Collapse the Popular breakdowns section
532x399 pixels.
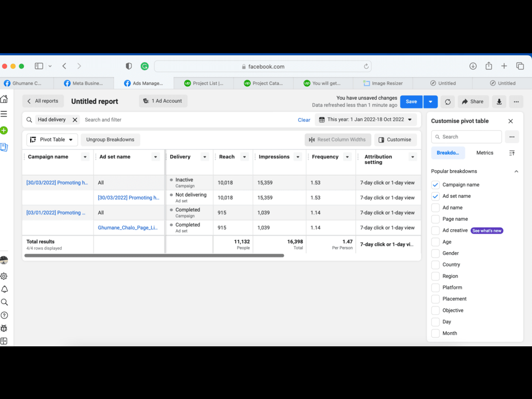[516, 171]
